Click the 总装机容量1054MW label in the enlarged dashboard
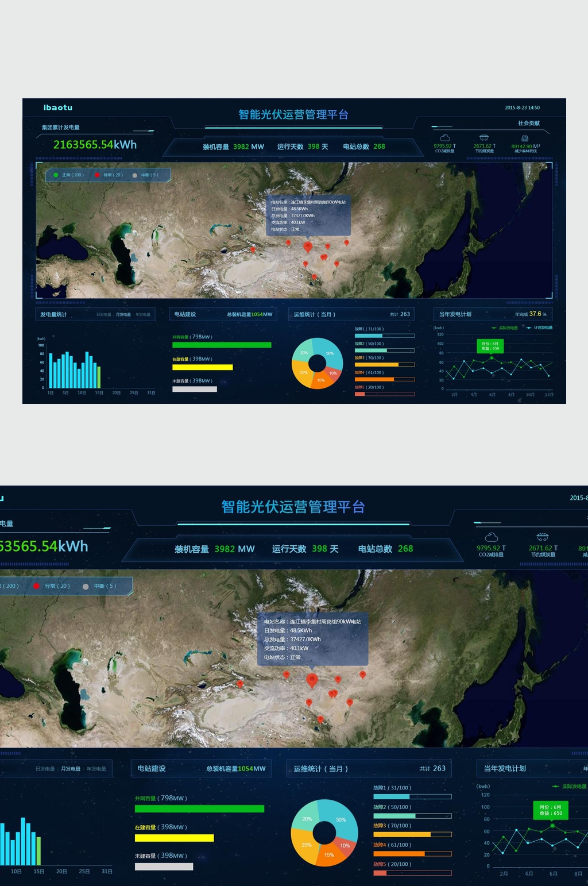The height and width of the screenshot is (886, 588). click(236, 769)
